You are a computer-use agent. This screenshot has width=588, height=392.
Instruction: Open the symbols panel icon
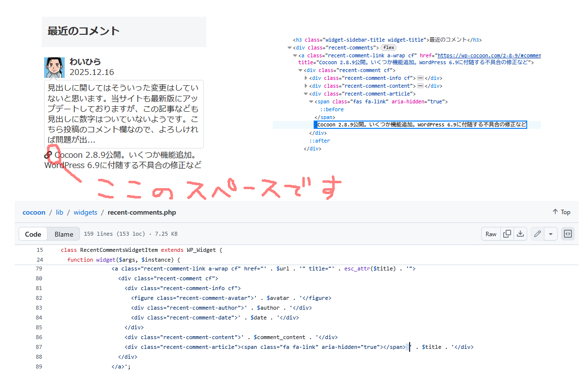[x=567, y=234]
